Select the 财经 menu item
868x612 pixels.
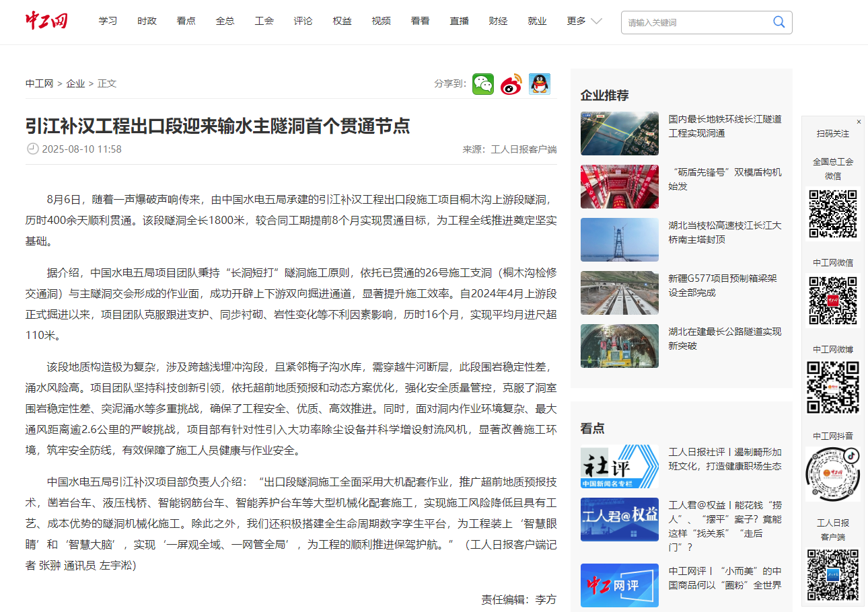(x=498, y=21)
